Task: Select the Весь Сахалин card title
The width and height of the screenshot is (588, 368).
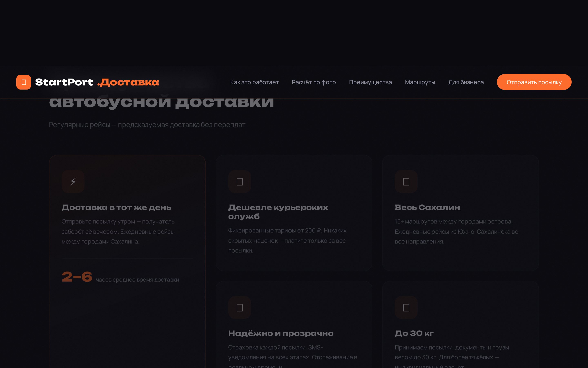Action: 427,208
